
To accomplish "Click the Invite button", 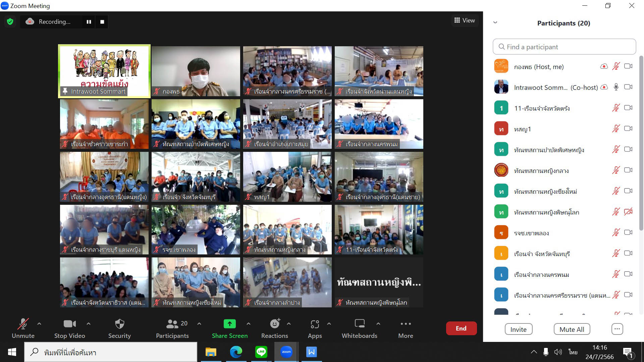I will 518,329.
